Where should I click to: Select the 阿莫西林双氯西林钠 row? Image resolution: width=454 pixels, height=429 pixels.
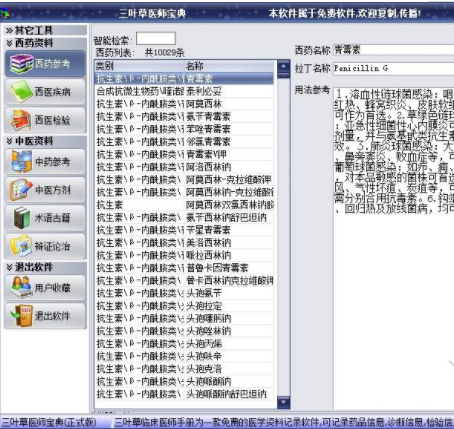[x=184, y=205]
